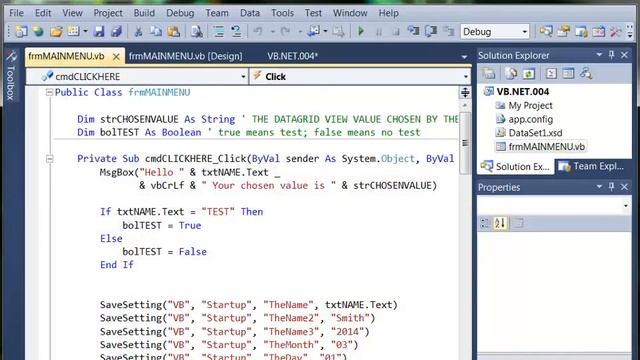This screenshot has height=360, width=640.
Task: Select My Project in Solution Explorer
Action: click(x=530, y=106)
